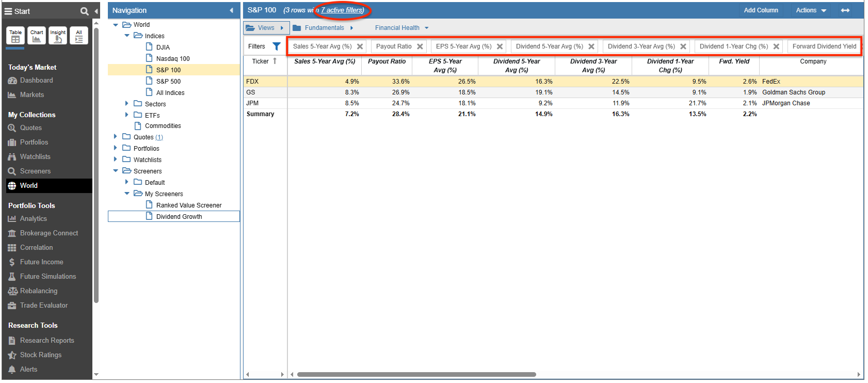Open the Correlation tool

point(36,248)
